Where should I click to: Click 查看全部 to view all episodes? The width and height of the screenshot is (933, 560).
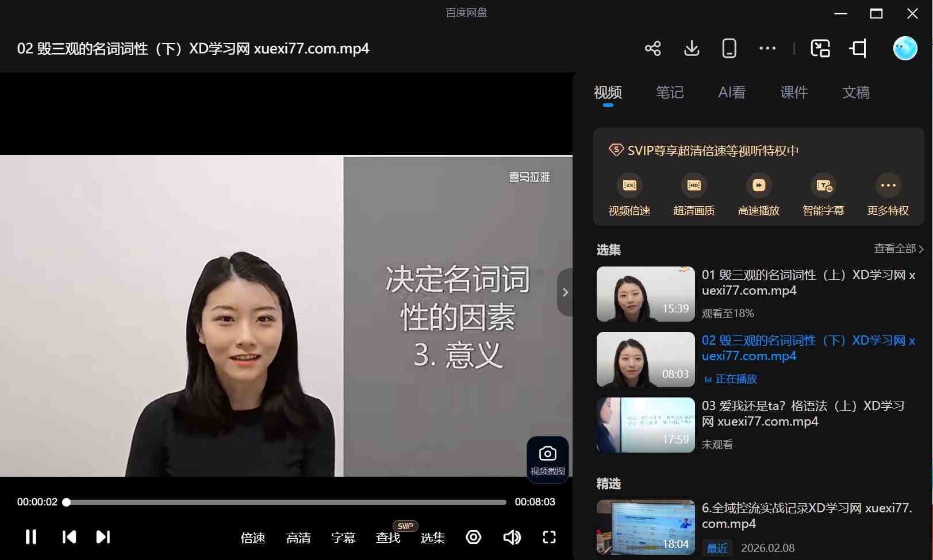tap(898, 249)
